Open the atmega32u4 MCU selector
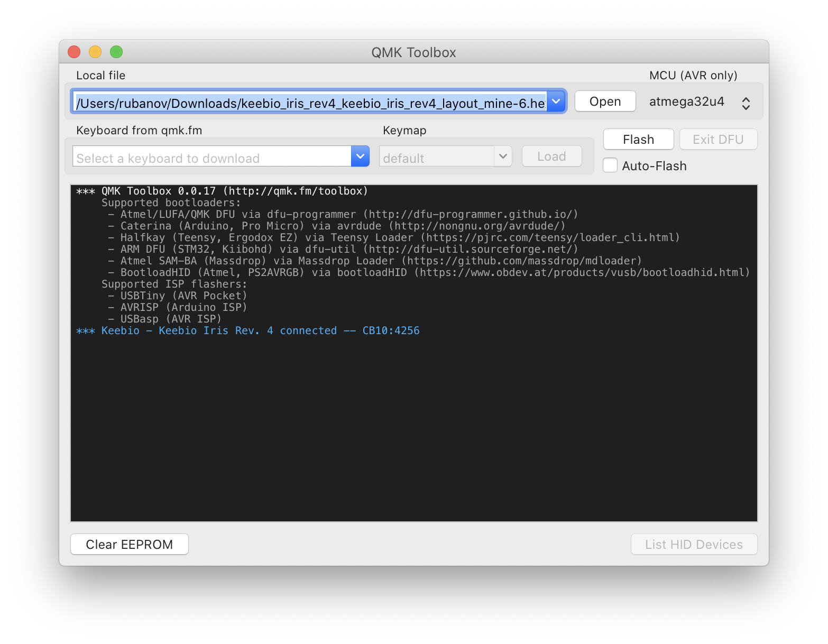The image size is (828, 644). click(x=700, y=102)
